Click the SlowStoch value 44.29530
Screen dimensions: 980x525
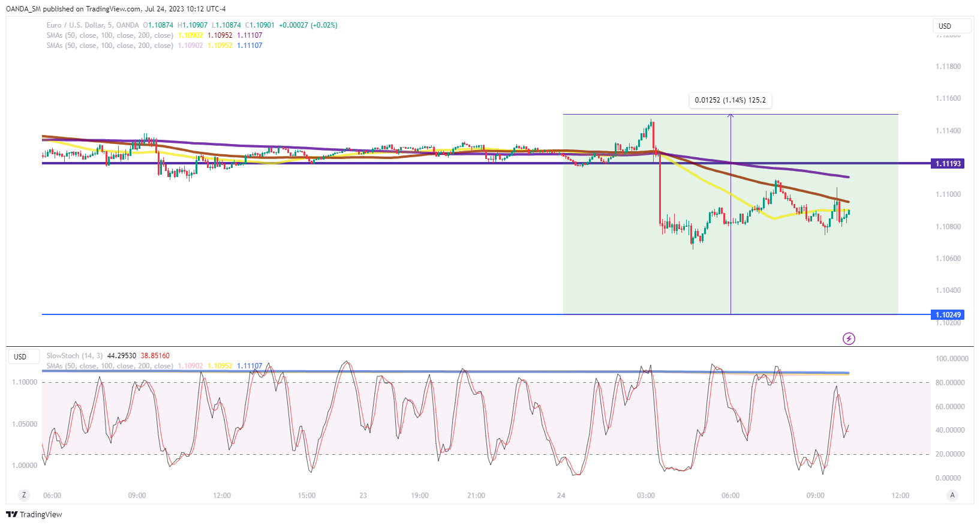pyautogui.click(x=122, y=356)
